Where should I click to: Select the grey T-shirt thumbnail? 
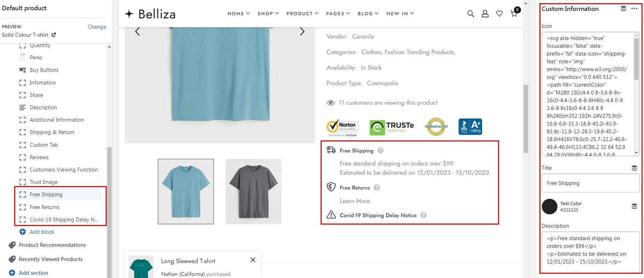click(x=253, y=191)
